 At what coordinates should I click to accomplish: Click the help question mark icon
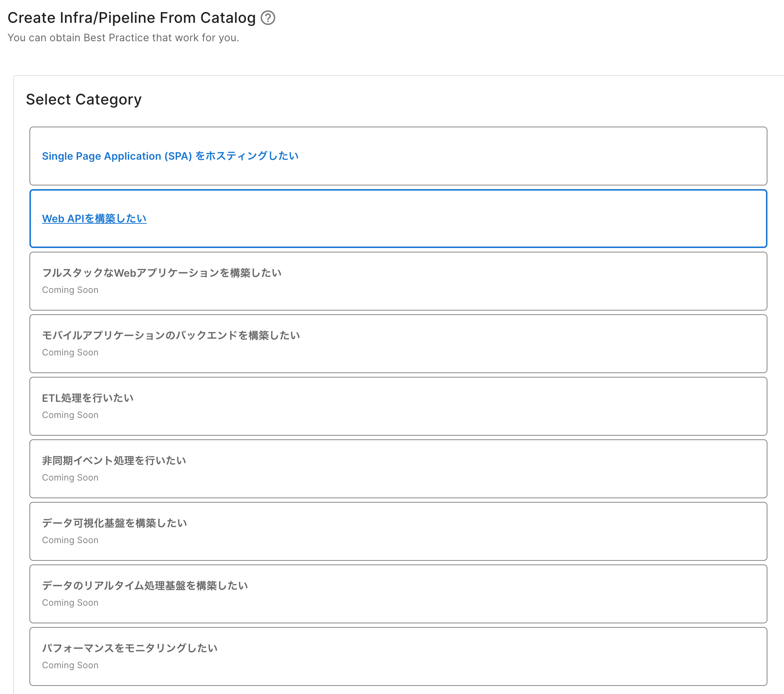click(268, 18)
